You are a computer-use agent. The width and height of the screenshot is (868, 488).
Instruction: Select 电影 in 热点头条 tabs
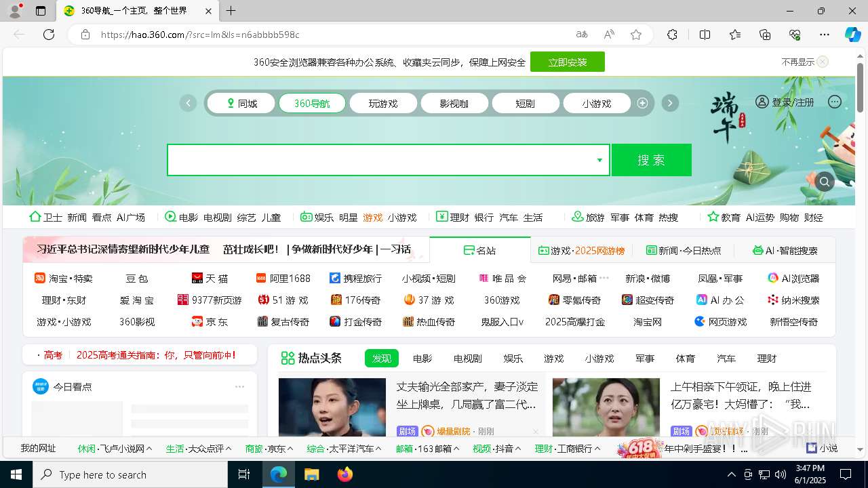(422, 358)
